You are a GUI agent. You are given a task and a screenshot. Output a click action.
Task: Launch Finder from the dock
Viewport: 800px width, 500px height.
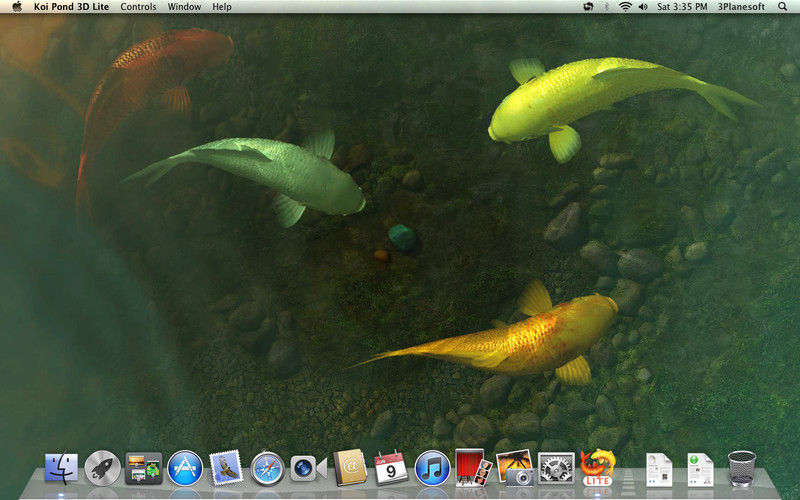click(x=61, y=468)
